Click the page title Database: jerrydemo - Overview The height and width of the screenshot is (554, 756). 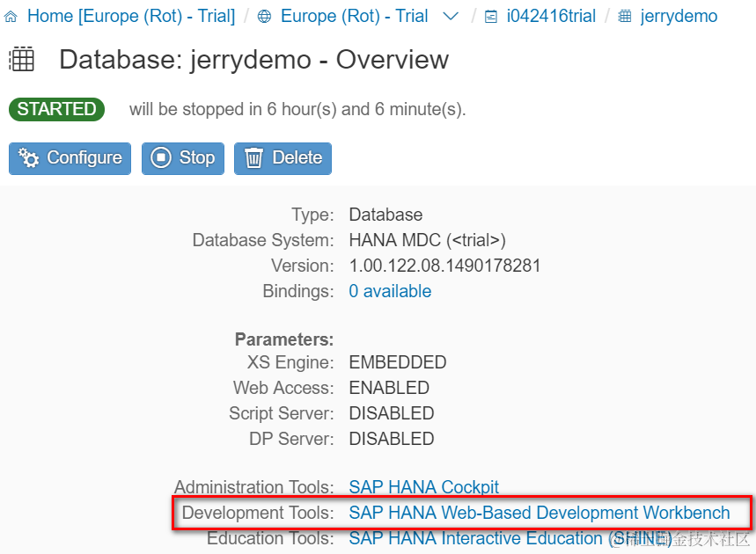254,60
